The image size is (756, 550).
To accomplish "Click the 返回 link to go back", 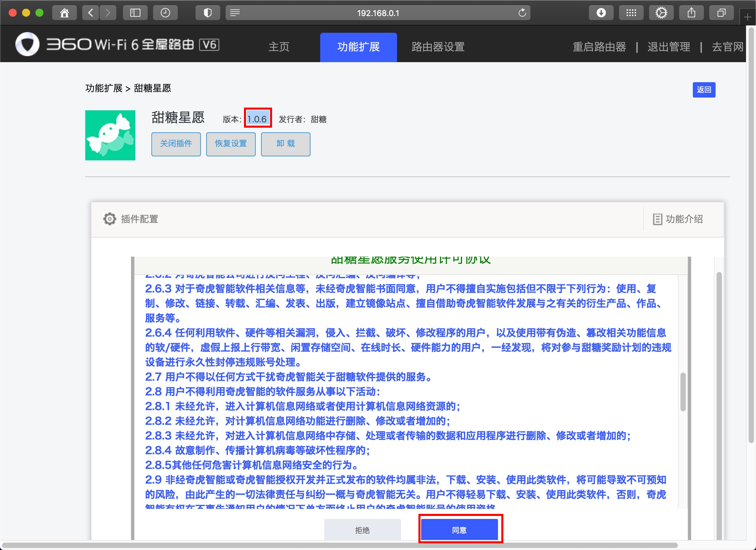I will [x=704, y=89].
